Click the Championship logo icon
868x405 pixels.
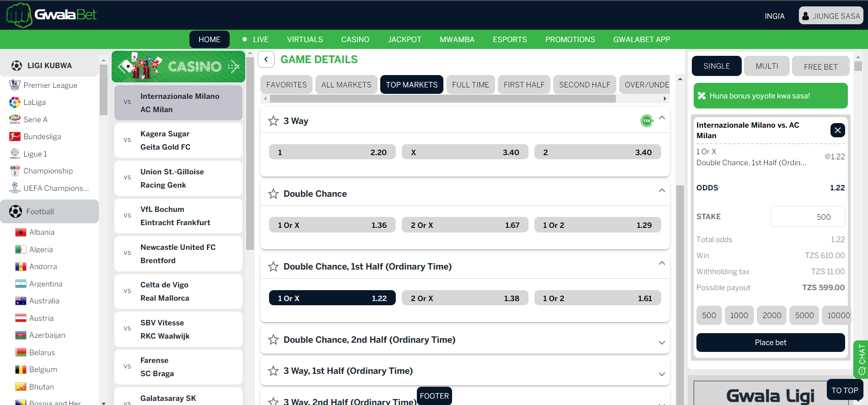point(15,171)
